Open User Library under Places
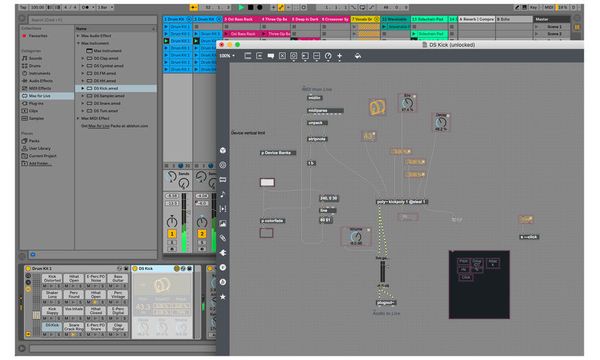Screen dimensions: 600x360 [39, 148]
